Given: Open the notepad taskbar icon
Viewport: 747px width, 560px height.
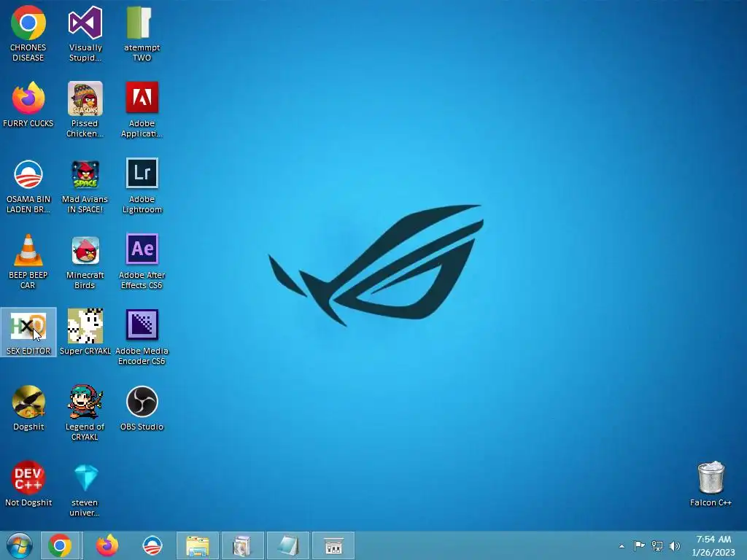Looking at the screenshot, I should pos(288,545).
